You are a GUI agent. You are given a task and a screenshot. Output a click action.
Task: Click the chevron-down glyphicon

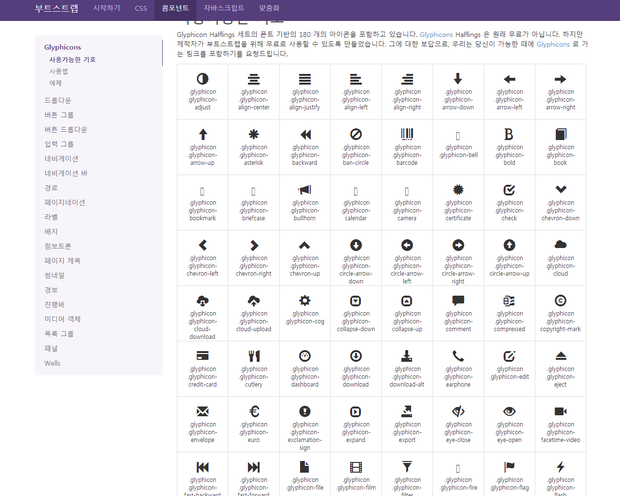coord(561,189)
